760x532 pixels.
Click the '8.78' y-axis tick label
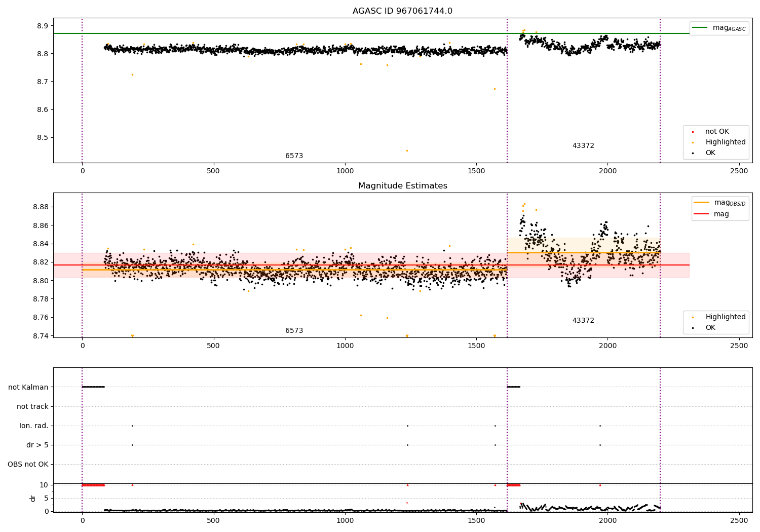click(41, 299)
